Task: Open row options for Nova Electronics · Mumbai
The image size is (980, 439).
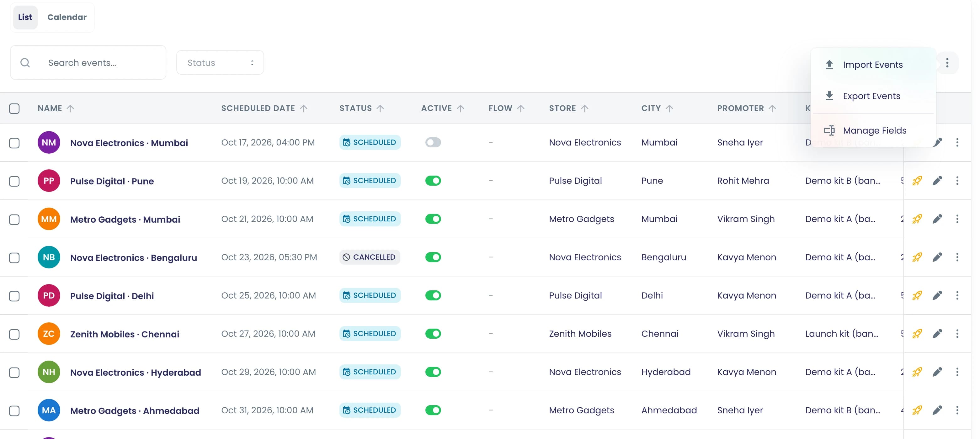Action: [957, 142]
